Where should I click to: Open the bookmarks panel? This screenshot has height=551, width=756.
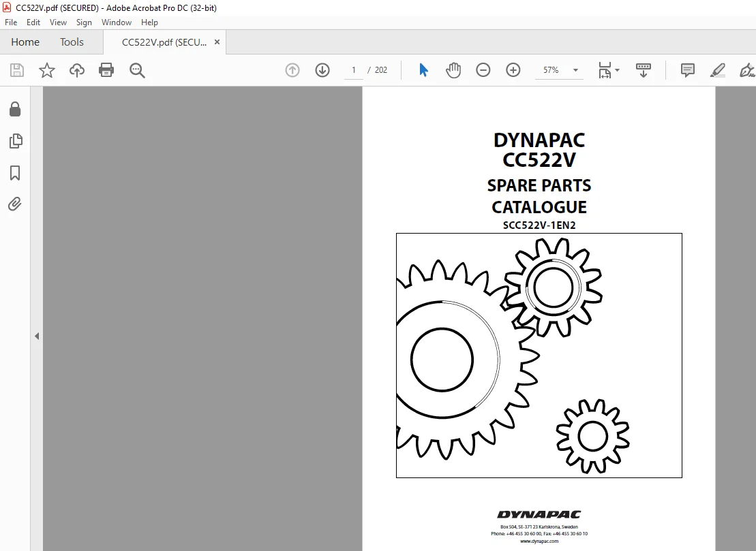[15, 173]
